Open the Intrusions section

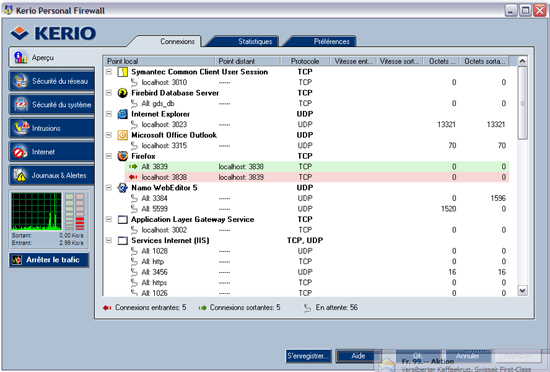pyautogui.click(x=52, y=128)
